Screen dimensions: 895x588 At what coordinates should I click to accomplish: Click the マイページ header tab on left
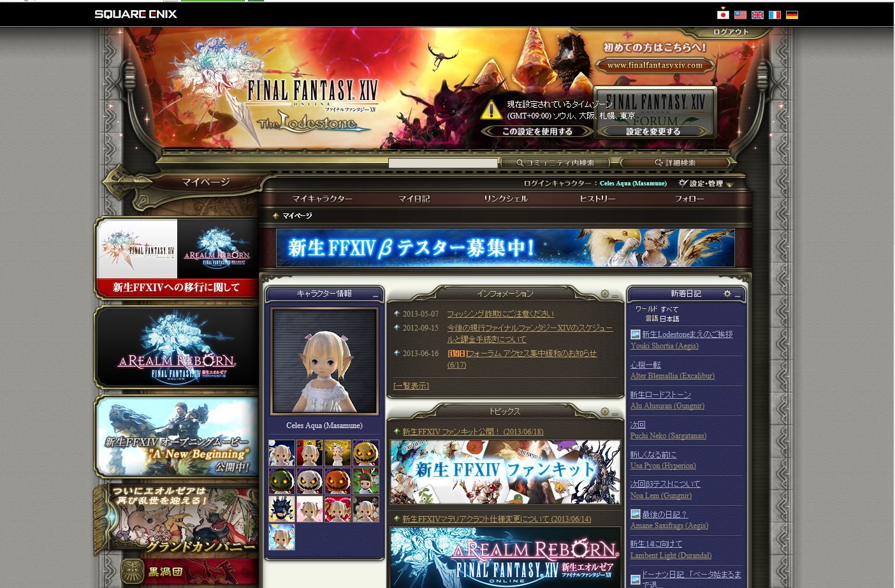(205, 182)
